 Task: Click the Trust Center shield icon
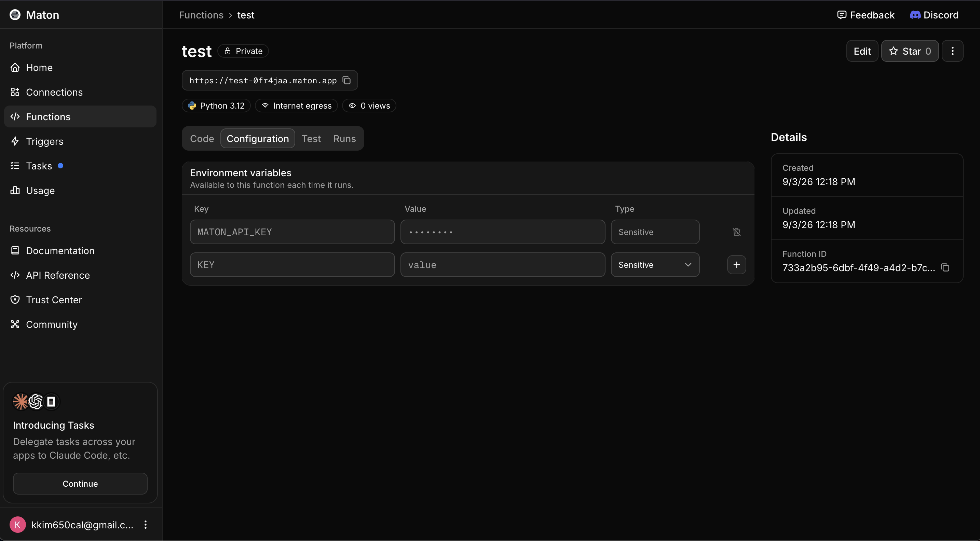(x=15, y=300)
